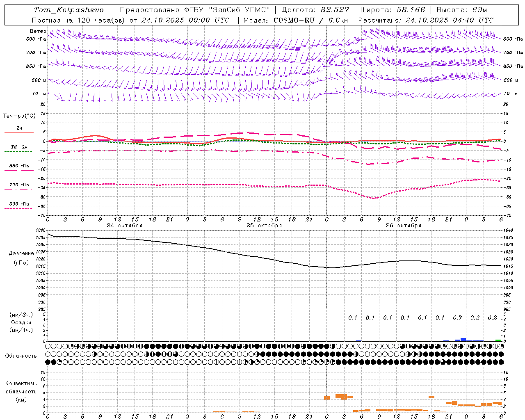Screen dimensions: 525x420
Task: Click the Облачность row label
Action: point(21,356)
